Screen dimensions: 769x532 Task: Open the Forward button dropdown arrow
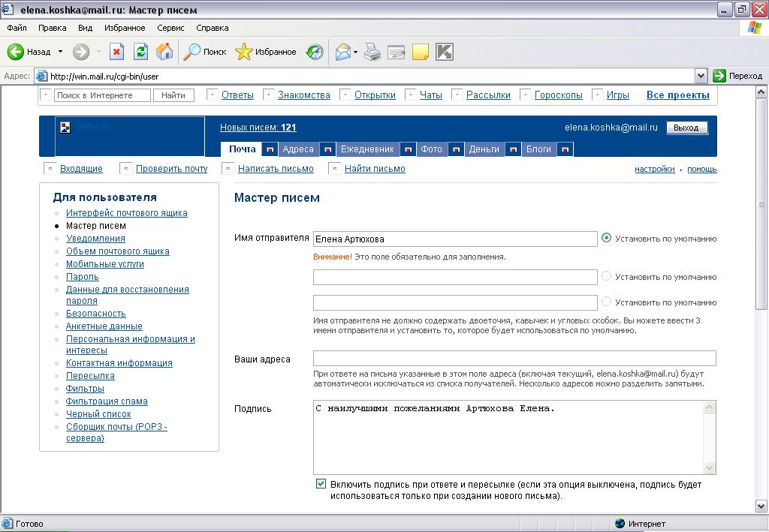[98, 52]
